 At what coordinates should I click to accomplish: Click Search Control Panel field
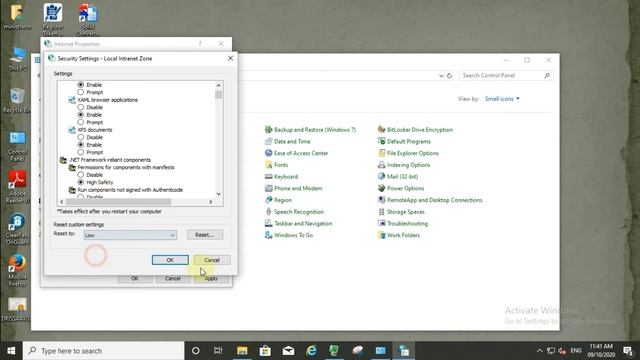click(x=506, y=76)
